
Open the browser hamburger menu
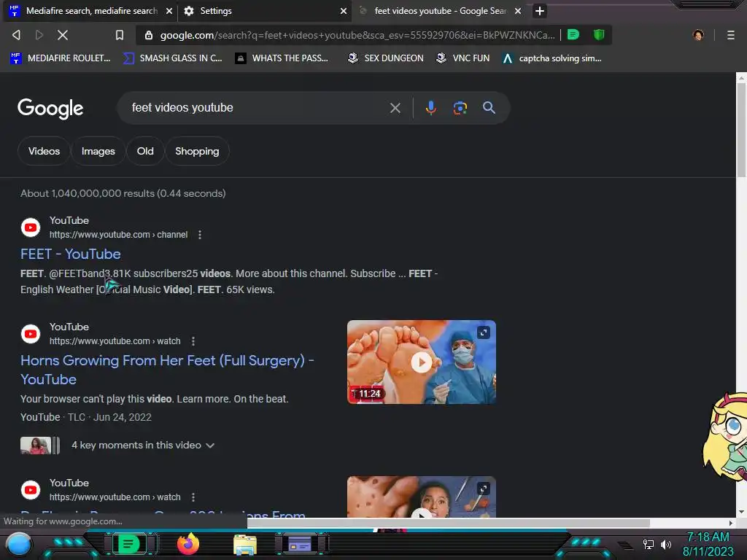731,35
